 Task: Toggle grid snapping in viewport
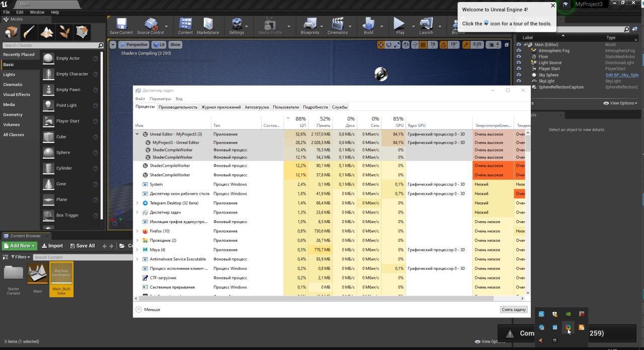(423, 45)
